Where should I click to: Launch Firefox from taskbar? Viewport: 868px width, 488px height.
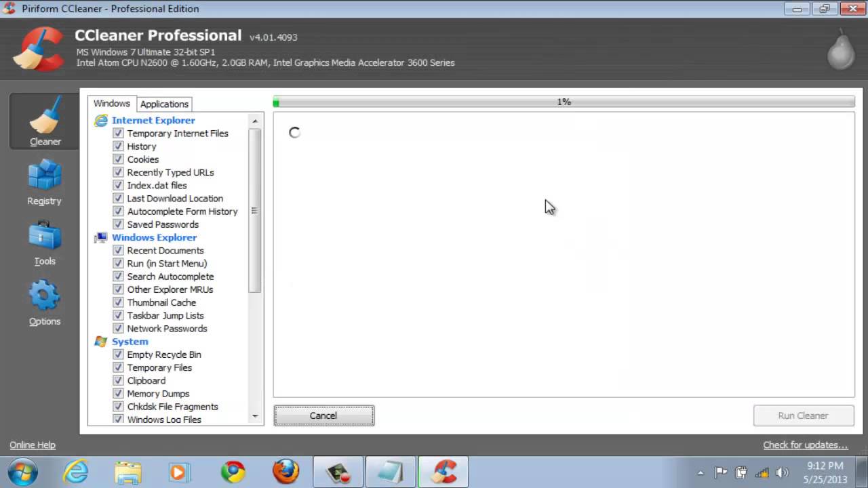click(285, 471)
